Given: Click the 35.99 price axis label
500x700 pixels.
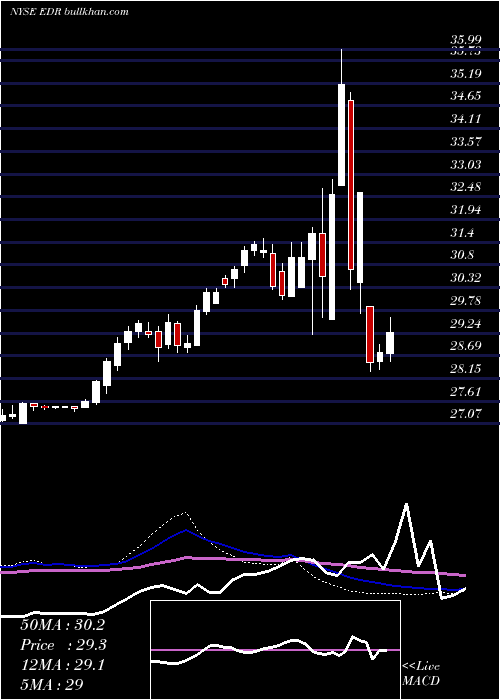Looking at the screenshot, I should (466, 40).
